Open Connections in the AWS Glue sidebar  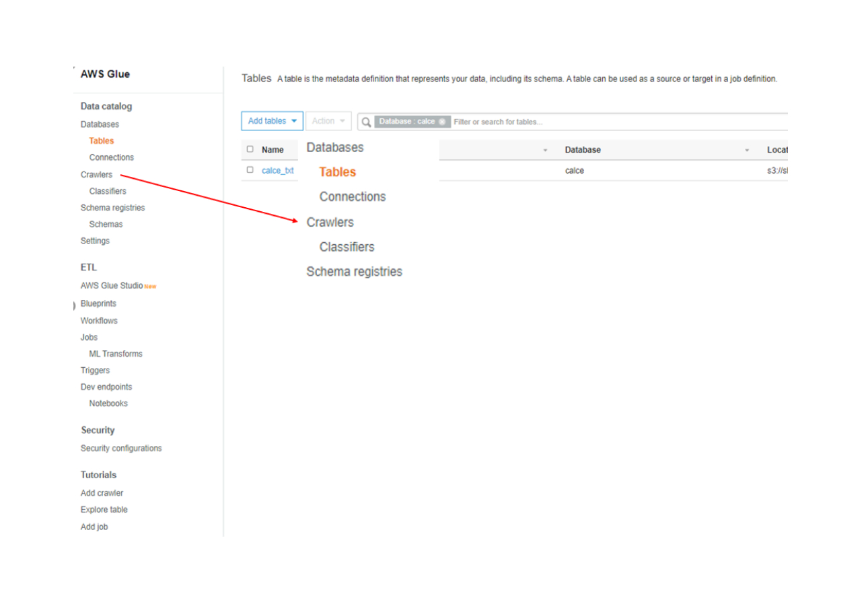tap(111, 157)
